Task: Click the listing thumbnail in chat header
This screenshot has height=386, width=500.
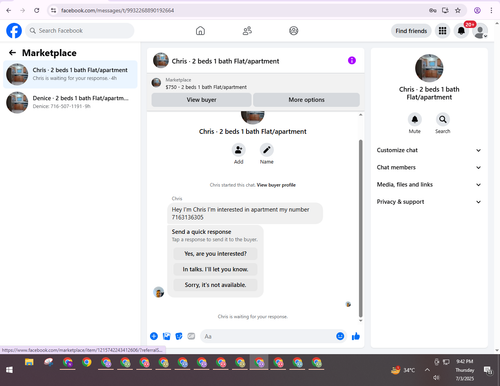Action: (161, 60)
